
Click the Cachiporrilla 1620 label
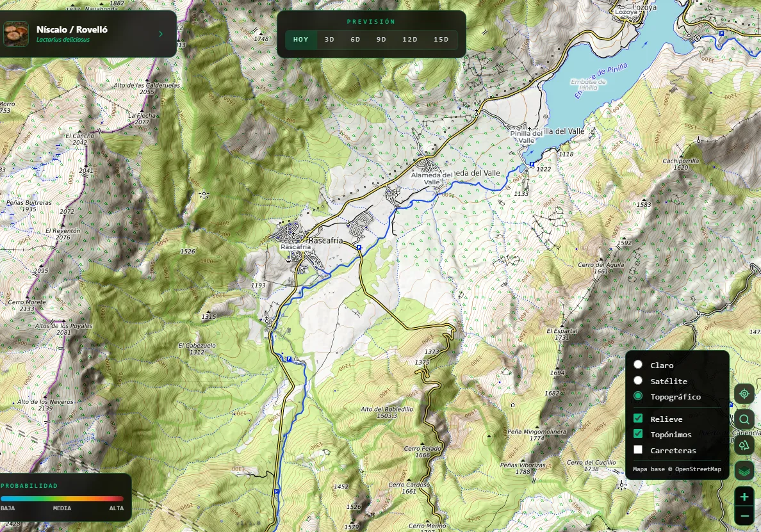coord(680,164)
